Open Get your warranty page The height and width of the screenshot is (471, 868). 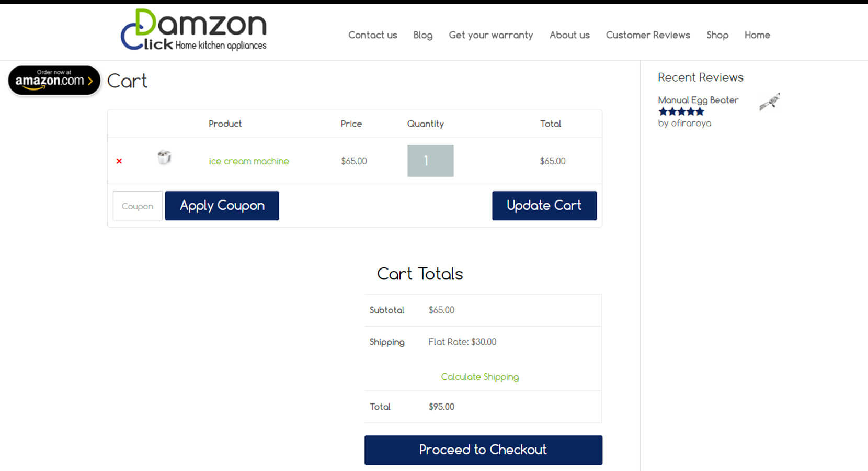click(491, 35)
